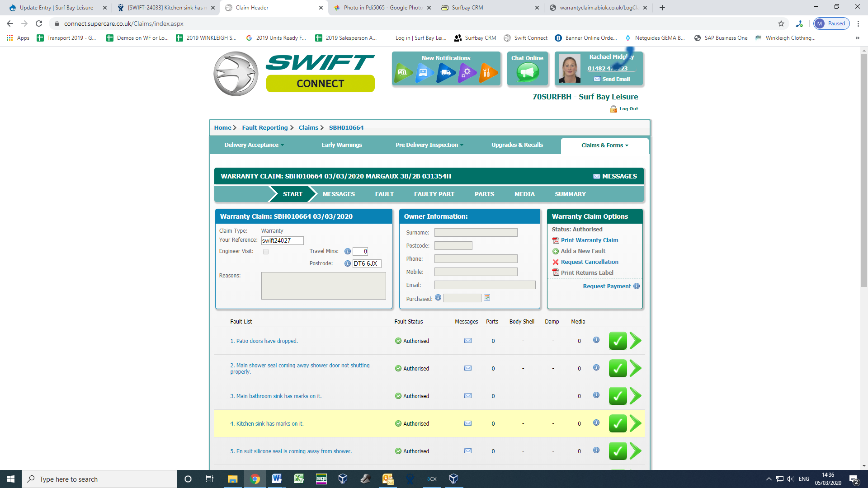
Task: Open arrow for Main bathroom sink fault
Action: coord(635,396)
